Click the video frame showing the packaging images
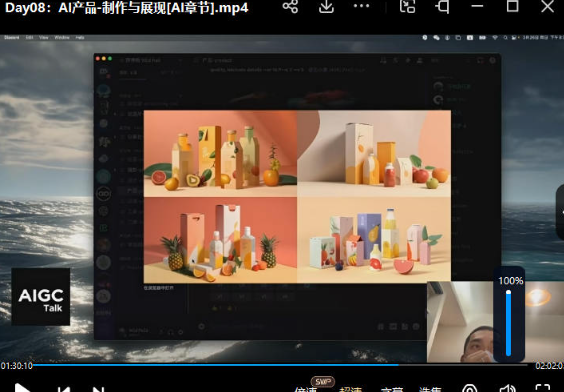 tap(297, 196)
